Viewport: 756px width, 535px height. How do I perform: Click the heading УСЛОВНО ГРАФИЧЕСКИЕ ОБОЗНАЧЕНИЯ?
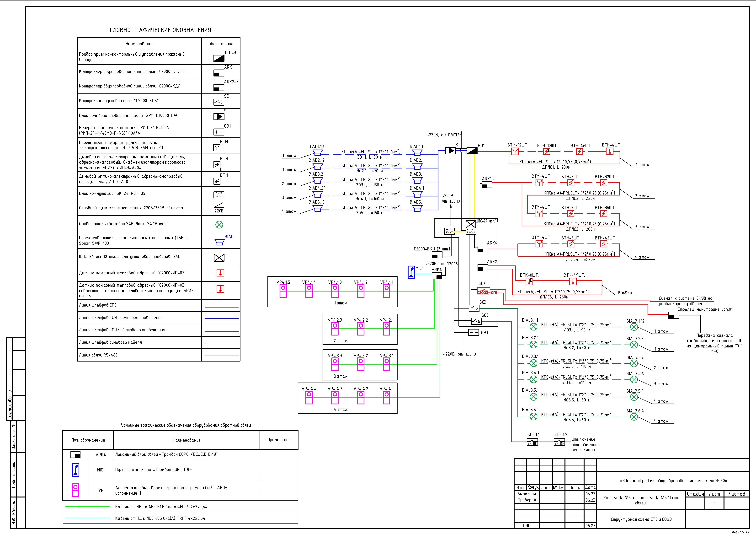click(159, 30)
